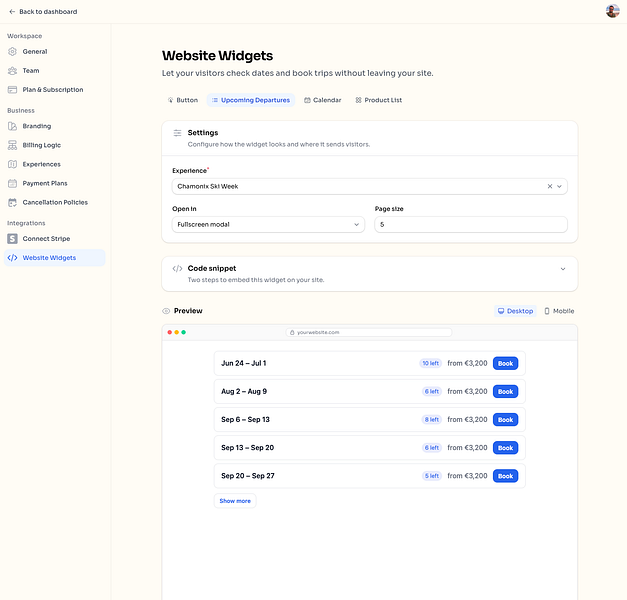627x600 pixels.
Task: Click the 10 left availability badge
Action: (x=430, y=363)
